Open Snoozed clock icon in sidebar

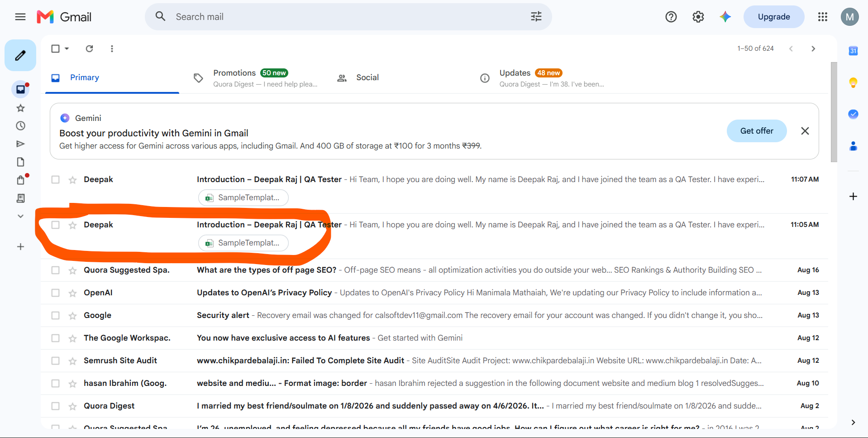[20, 126]
